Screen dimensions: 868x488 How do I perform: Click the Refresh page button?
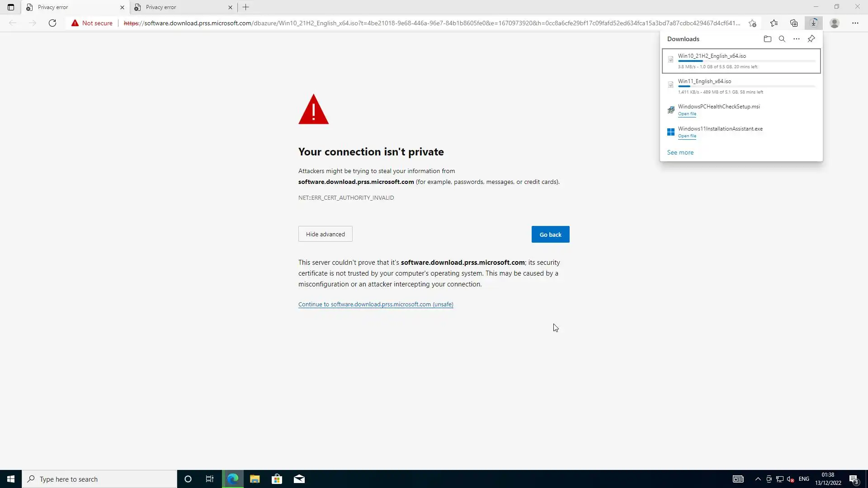52,23
